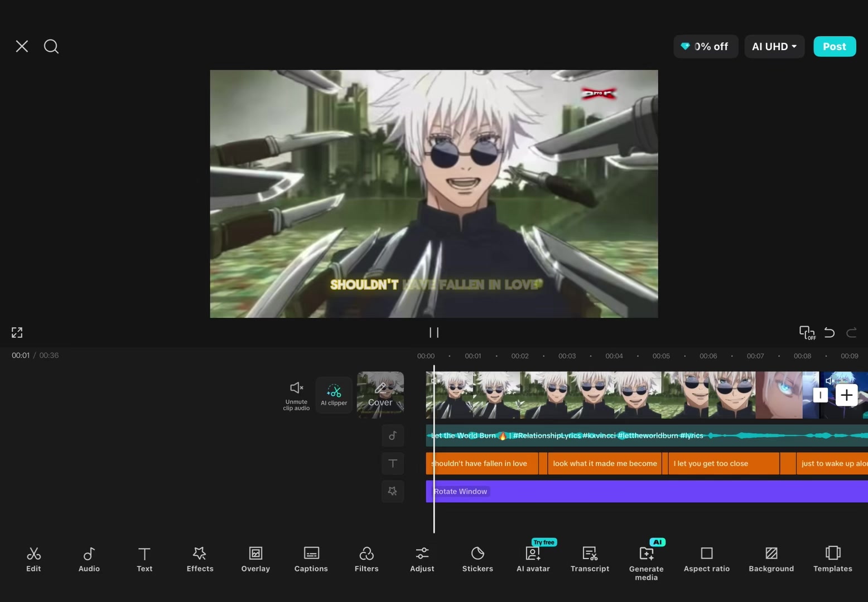
Task: Select the blue-eye close-up video clip thumbnail
Action: 779,395
